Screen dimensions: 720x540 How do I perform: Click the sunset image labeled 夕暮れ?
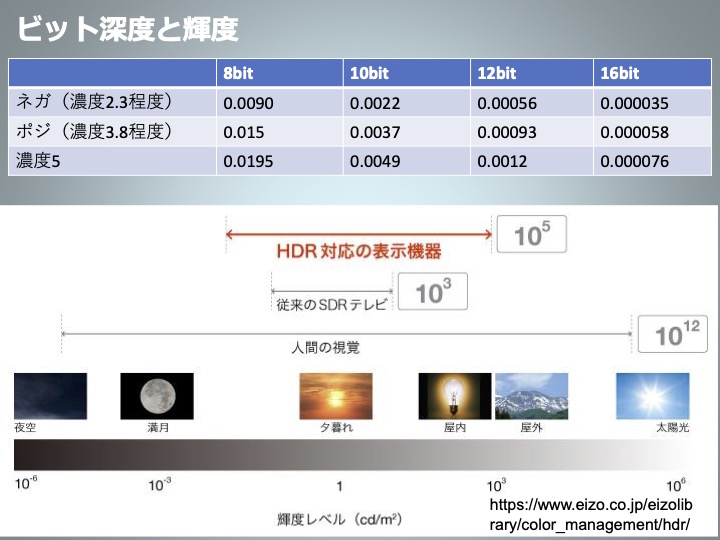click(336, 395)
